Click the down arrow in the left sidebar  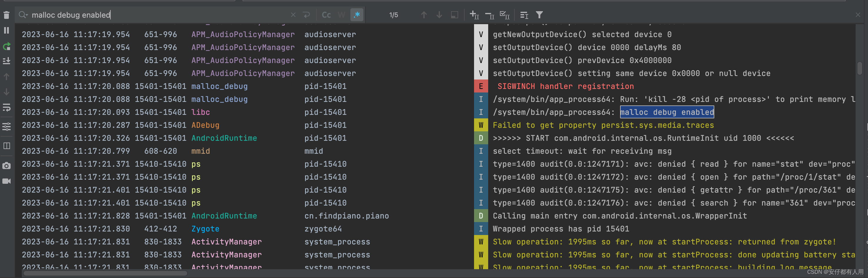point(6,92)
